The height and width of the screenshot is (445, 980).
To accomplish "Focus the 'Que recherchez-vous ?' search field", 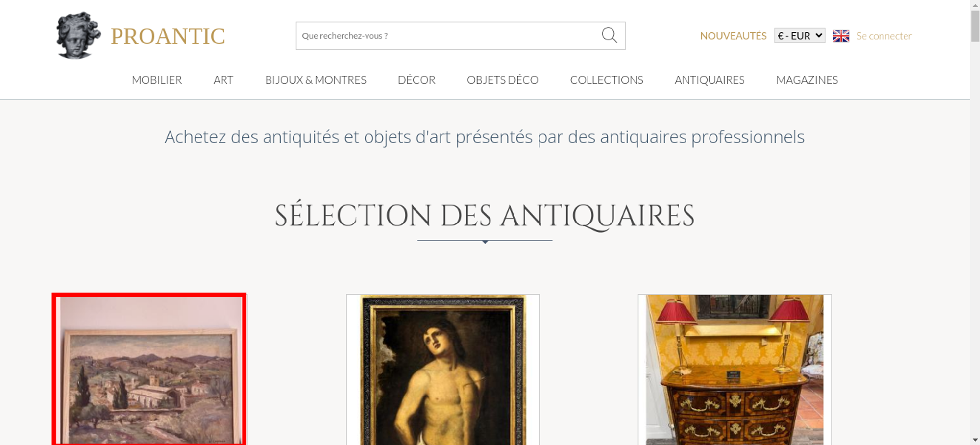I will [448, 36].
